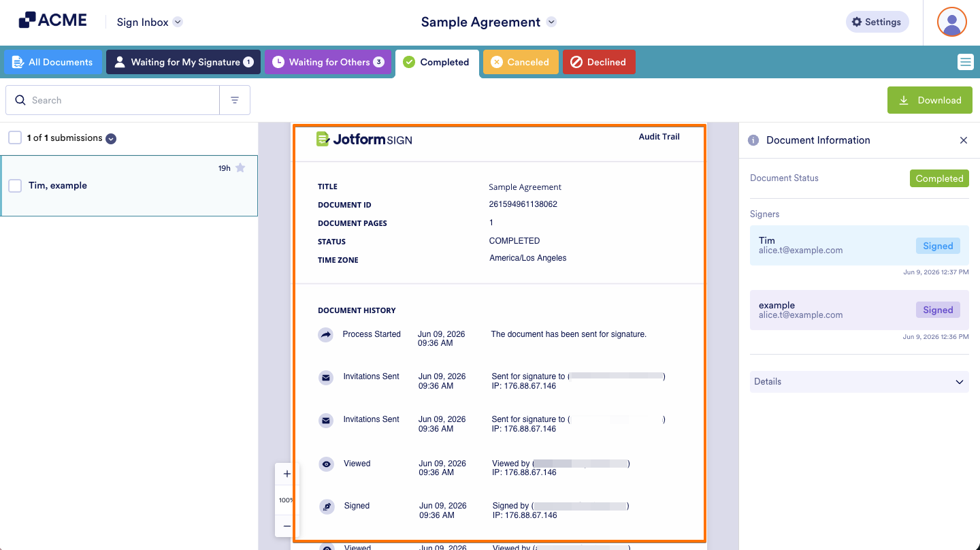
Task: Check the select-all submissions checkbox
Action: [15, 137]
